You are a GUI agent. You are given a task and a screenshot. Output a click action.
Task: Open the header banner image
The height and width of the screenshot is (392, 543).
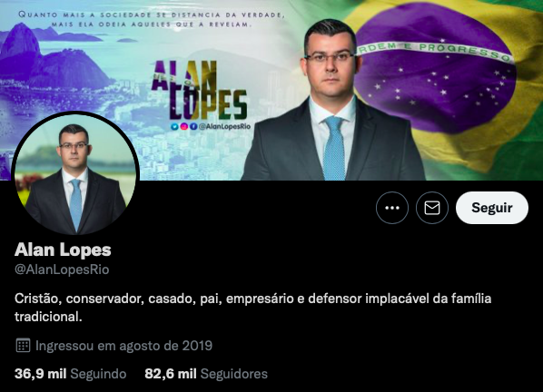pos(271,90)
